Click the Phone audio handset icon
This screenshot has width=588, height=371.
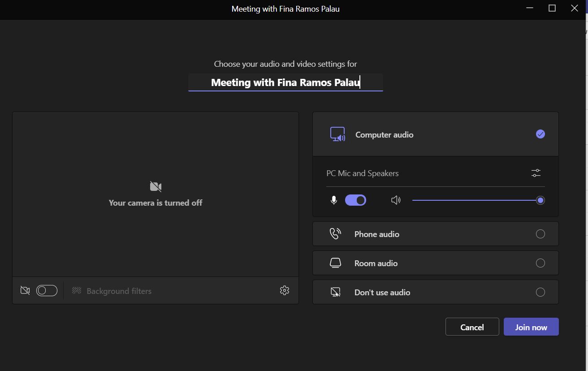[335, 234]
